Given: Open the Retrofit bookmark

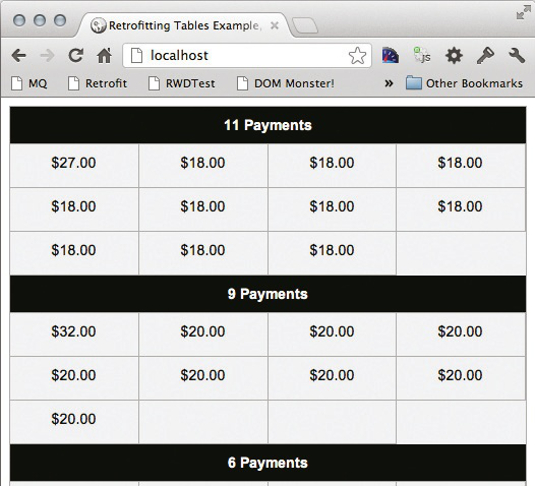Looking at the screenshot, I should 98,83.
